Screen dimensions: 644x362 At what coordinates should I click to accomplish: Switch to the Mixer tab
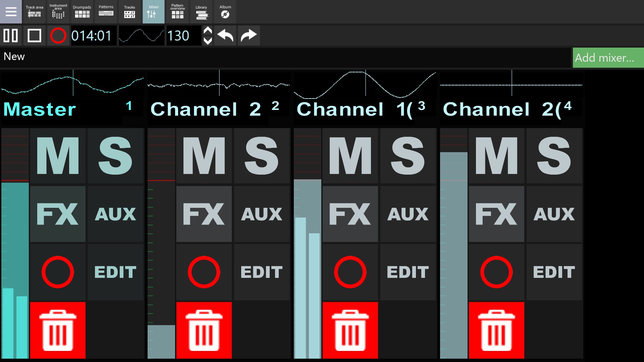153,12
